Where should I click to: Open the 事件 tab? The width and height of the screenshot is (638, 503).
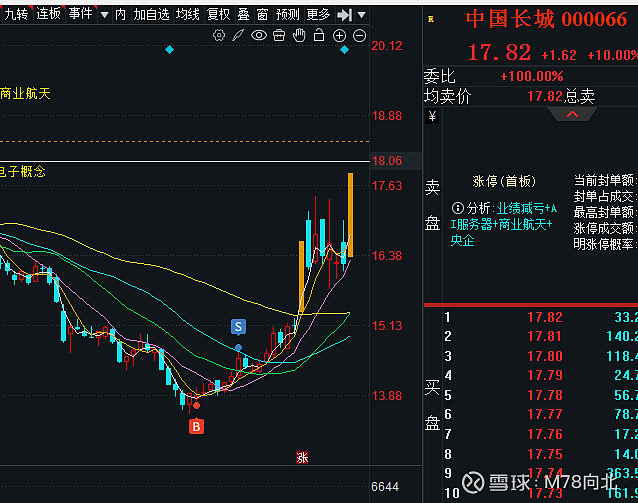pyautogui.click(x=81, y=14)
